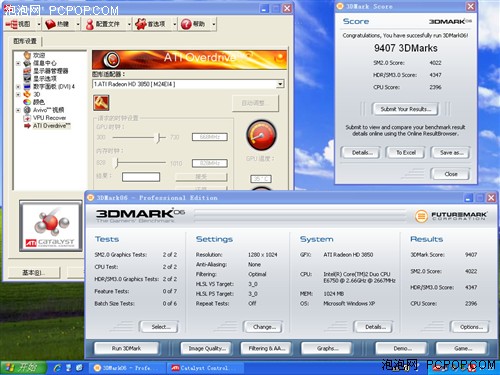Open the 视图 (View) toolbar menu
The height and width of the screenshot is (375, 500).
pos(18,24)
